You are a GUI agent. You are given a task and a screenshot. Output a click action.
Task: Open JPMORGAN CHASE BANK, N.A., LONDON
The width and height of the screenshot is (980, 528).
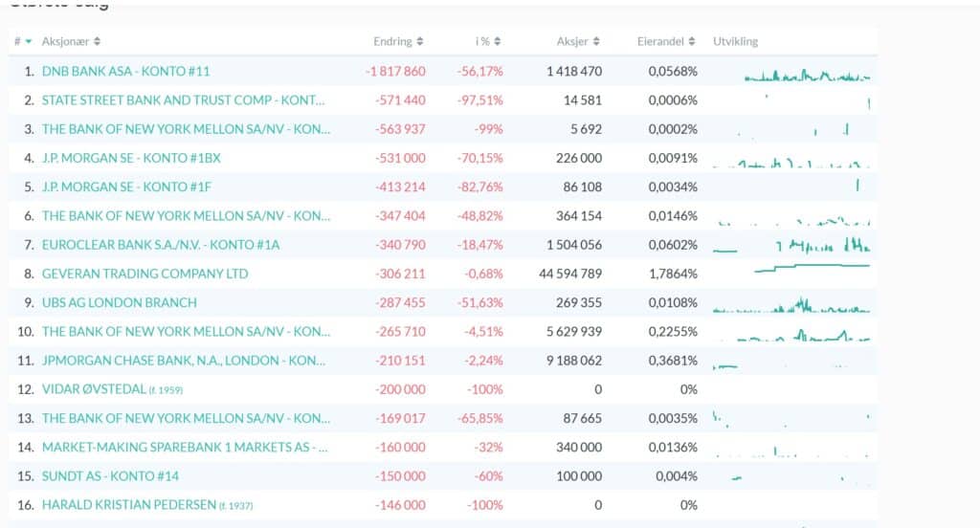tap(183, 361)
